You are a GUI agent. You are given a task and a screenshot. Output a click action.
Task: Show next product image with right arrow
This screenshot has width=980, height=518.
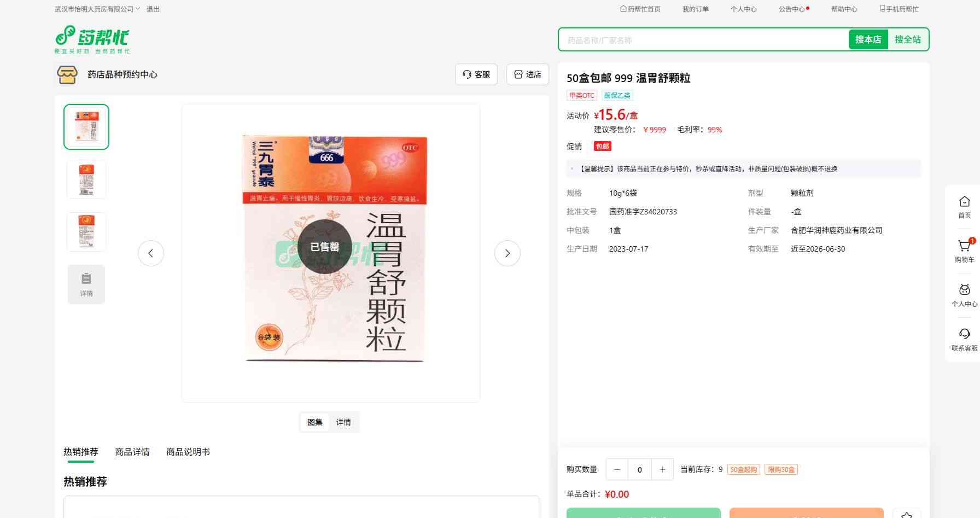click(x=507, y=253)
